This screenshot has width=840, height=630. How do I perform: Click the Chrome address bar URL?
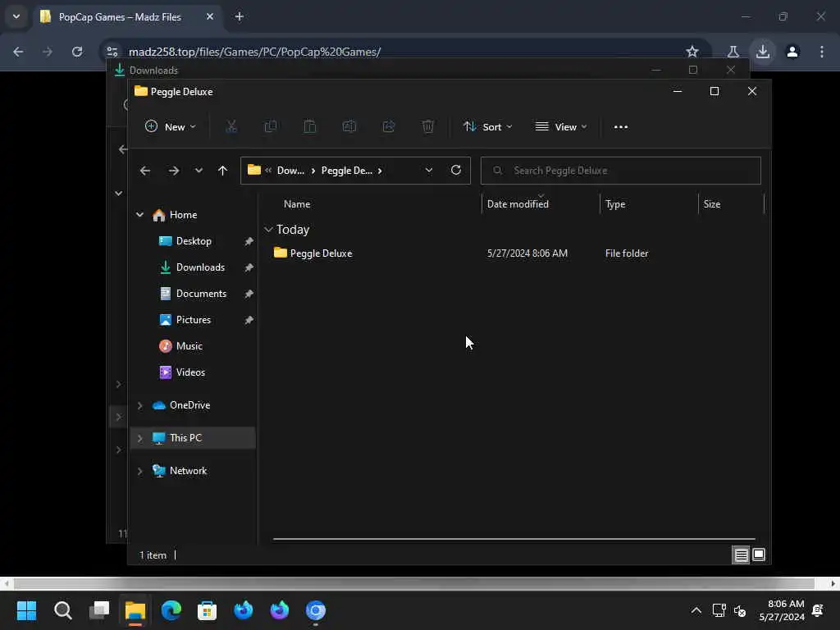pyautogui.click(x=254, y=52)
